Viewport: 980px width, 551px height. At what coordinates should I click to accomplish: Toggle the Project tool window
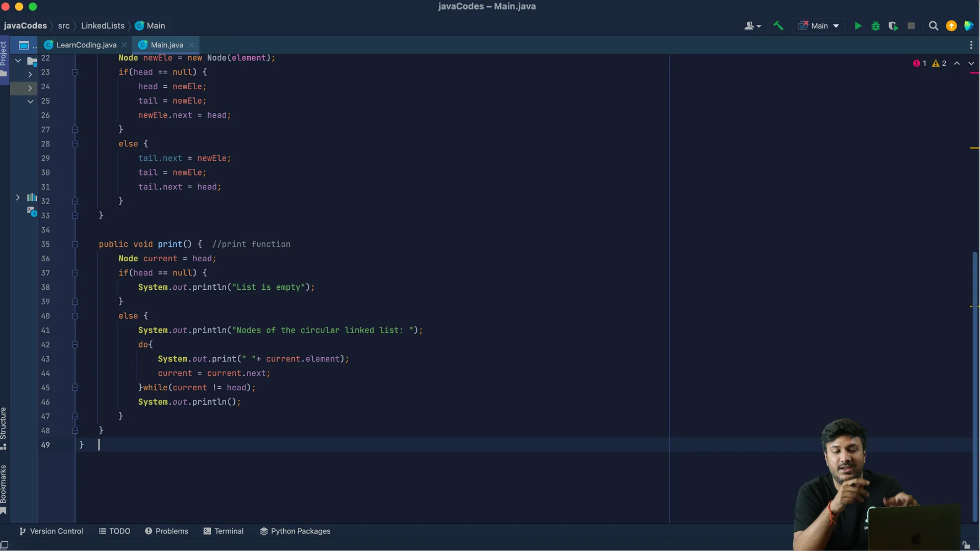coord(4,59)
